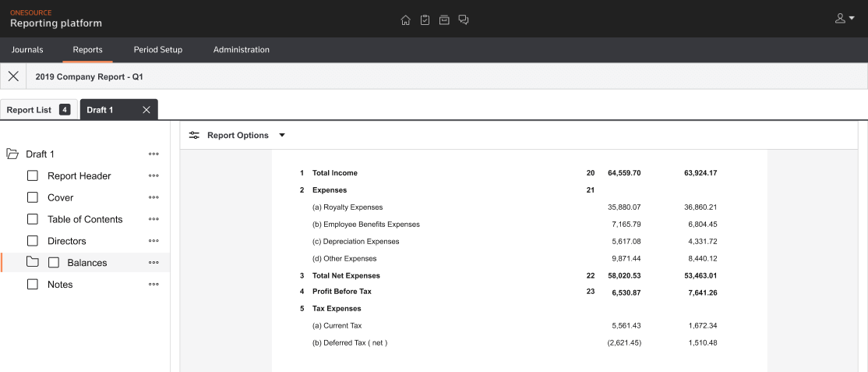Open the tasks clipboard icon

pos(425,19)
